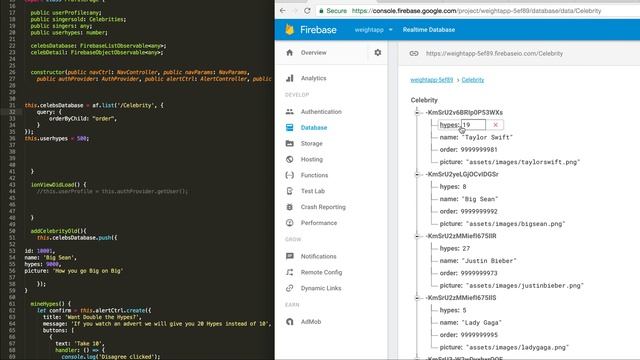Open Test Lab device icon
This screenshot has height=360, width=640.
[290, 191]
